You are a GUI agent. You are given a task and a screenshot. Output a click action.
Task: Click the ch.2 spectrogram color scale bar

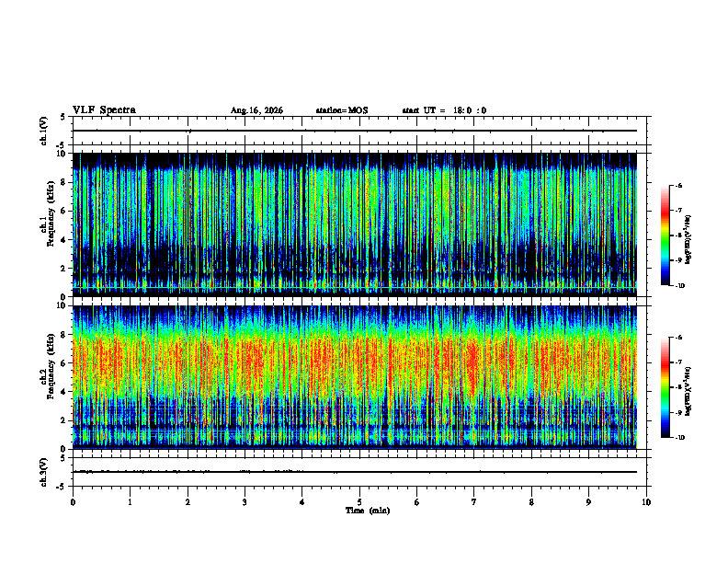(x=665, y=387)
